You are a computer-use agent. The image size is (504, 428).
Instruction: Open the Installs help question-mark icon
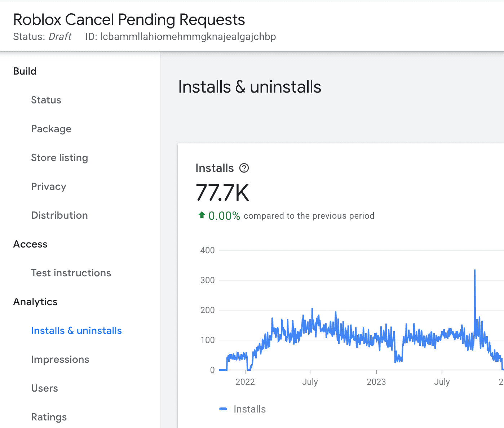click(244, 168)
